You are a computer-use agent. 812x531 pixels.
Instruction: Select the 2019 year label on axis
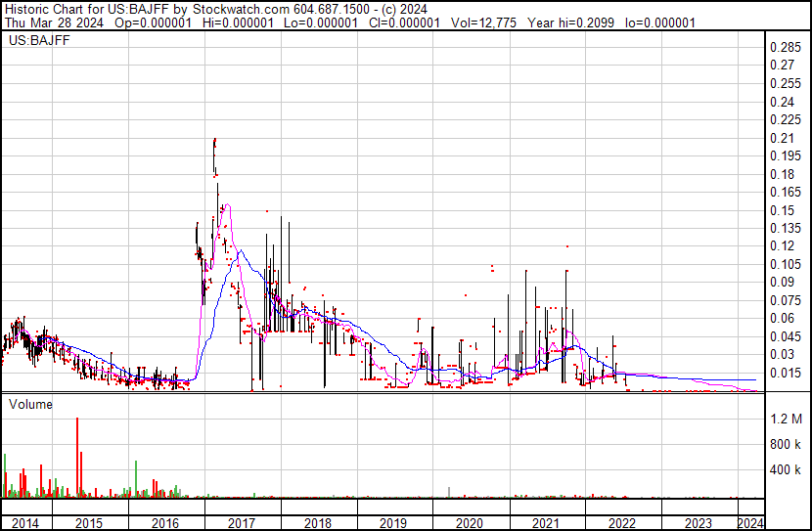click(393, 523)
